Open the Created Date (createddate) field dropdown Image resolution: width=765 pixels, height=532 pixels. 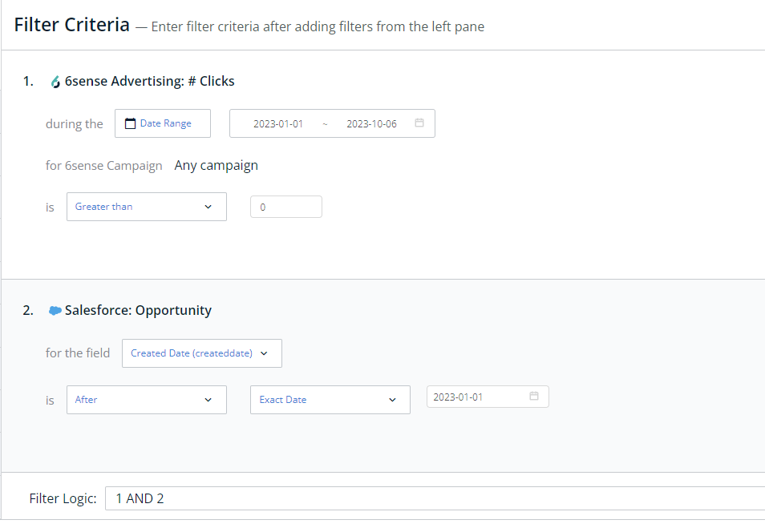click(202, 353)
